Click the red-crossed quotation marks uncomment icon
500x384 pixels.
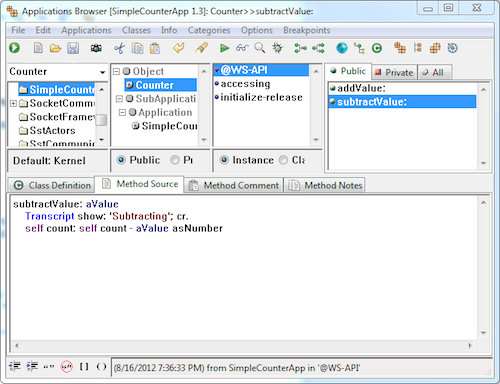pos(66,367)
